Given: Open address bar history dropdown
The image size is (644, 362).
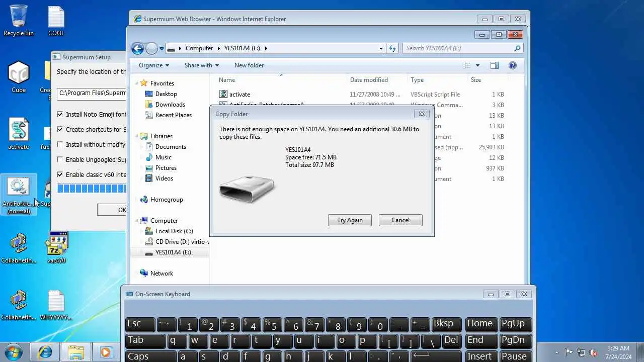Looking at the screenshot, I should pos(381,48).
